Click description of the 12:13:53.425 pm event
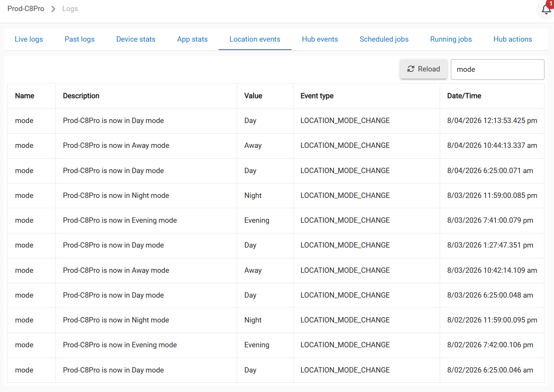Image resolution: width=554 pixels, height=392 pixels. tap(113, 121)
